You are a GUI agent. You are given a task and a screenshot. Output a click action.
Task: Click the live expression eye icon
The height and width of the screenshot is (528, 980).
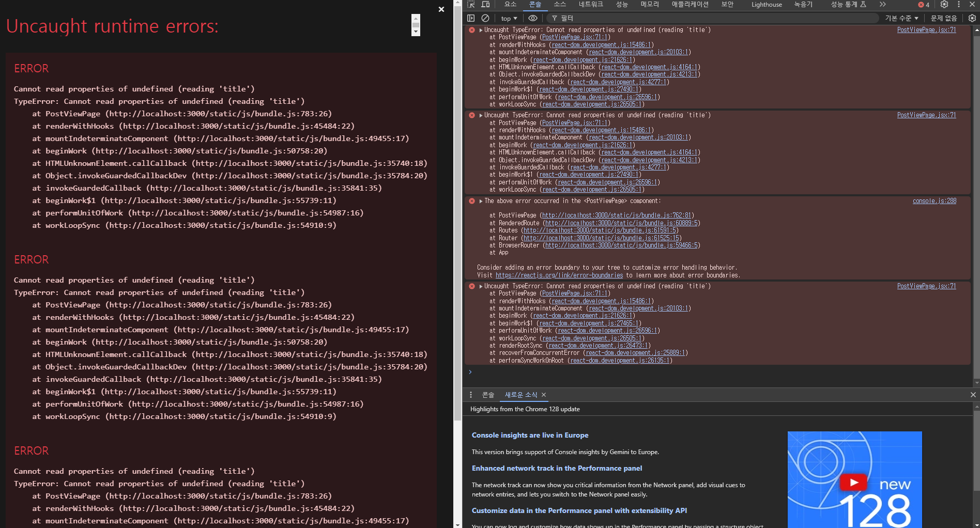tap(533, 18)
